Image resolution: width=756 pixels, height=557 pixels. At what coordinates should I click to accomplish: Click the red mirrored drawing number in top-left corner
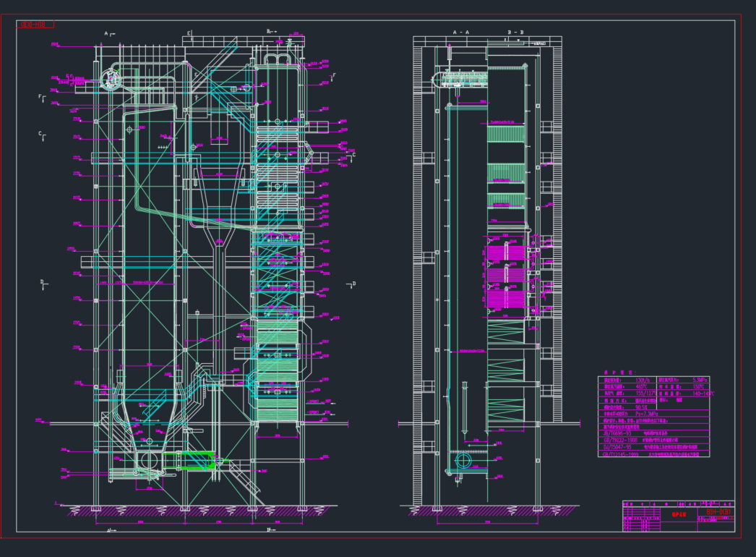pos(34,25)
